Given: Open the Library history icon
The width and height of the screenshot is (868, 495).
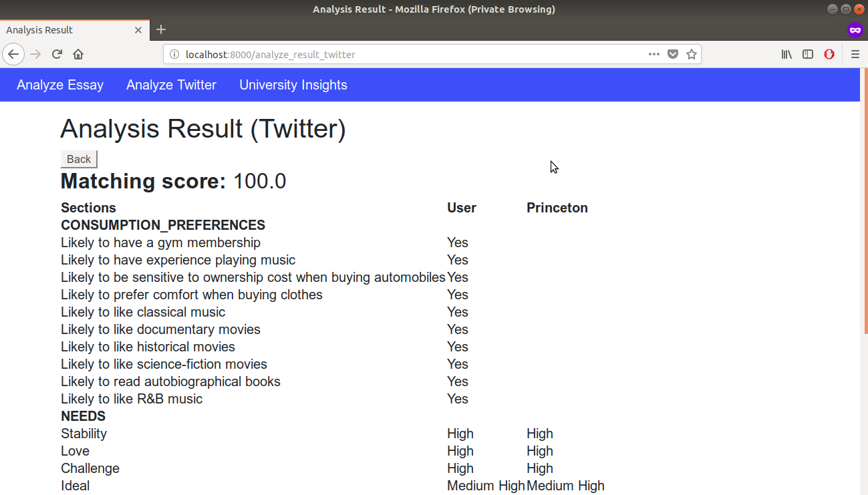Looking at the screenshot, I should point(786,54).
